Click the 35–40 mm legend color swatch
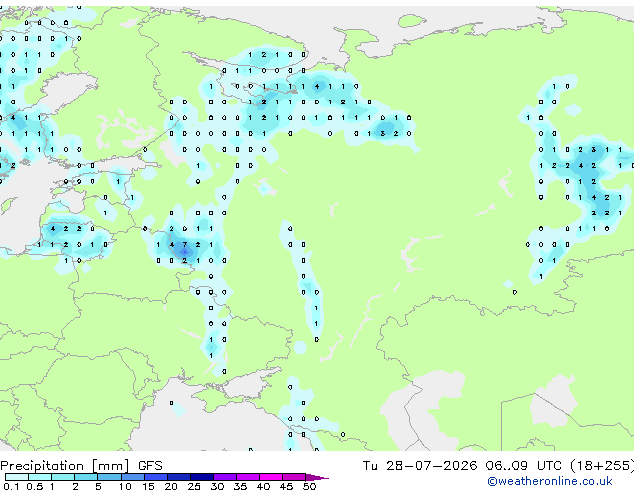 tap(248, 477)
